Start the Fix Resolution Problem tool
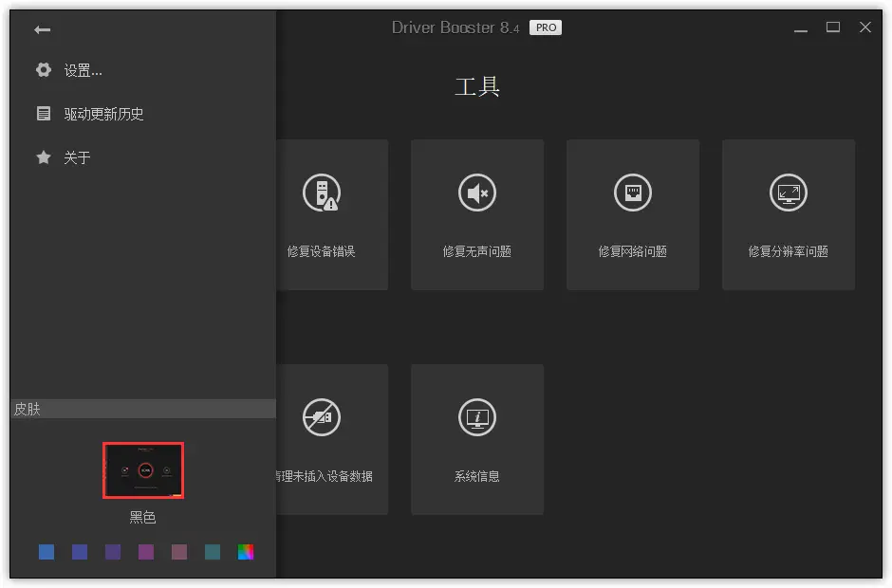 click(x=788, y=213)
